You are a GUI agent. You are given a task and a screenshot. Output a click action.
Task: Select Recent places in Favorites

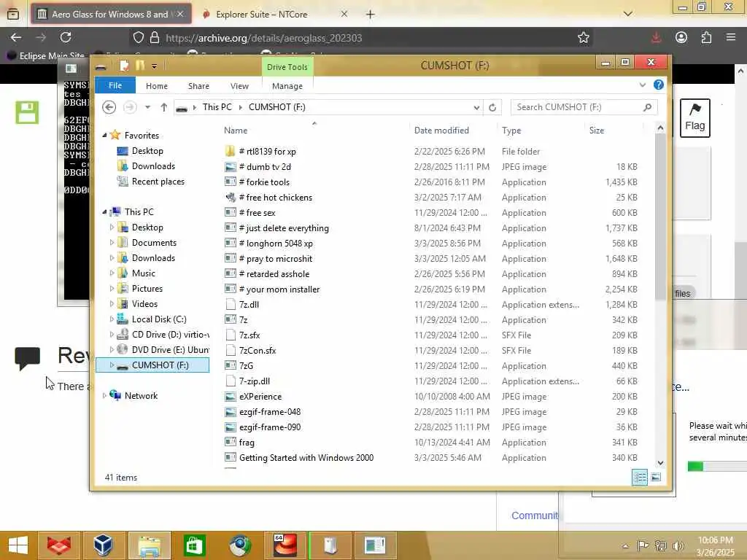158,182
